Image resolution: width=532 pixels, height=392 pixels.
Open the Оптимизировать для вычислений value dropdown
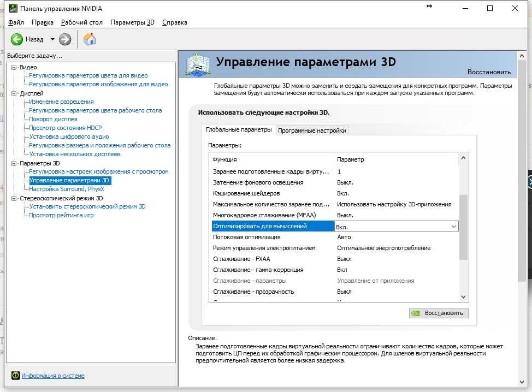tap(453, 227)
